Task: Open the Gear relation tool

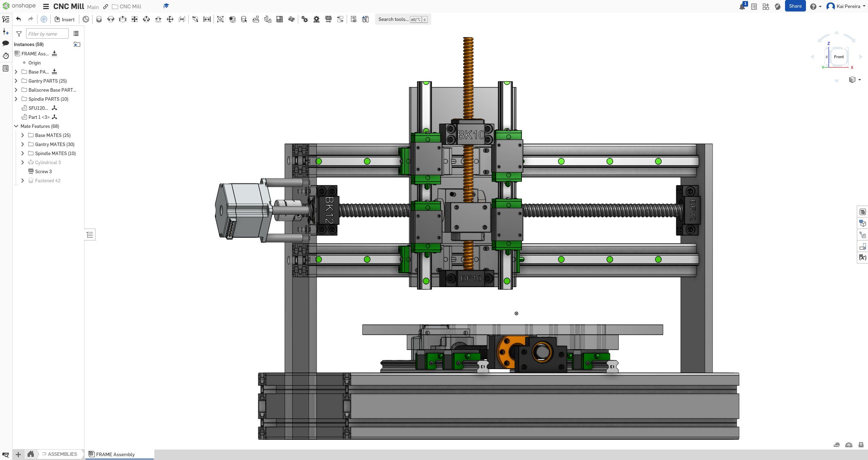Action: tap(305, 20)
